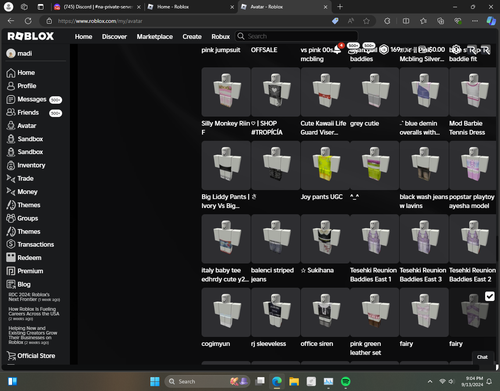Add this page to favorites star

click(366, 21)
